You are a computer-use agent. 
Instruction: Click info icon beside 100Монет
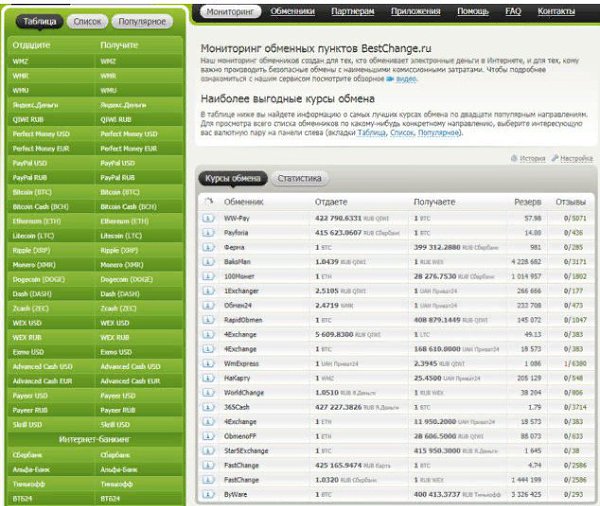point(208,276)
